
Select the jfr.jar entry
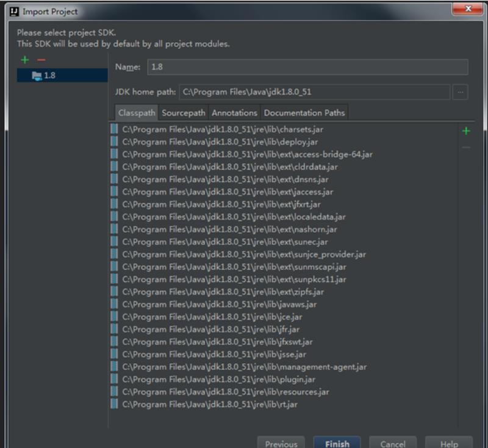tap(210, 330)
